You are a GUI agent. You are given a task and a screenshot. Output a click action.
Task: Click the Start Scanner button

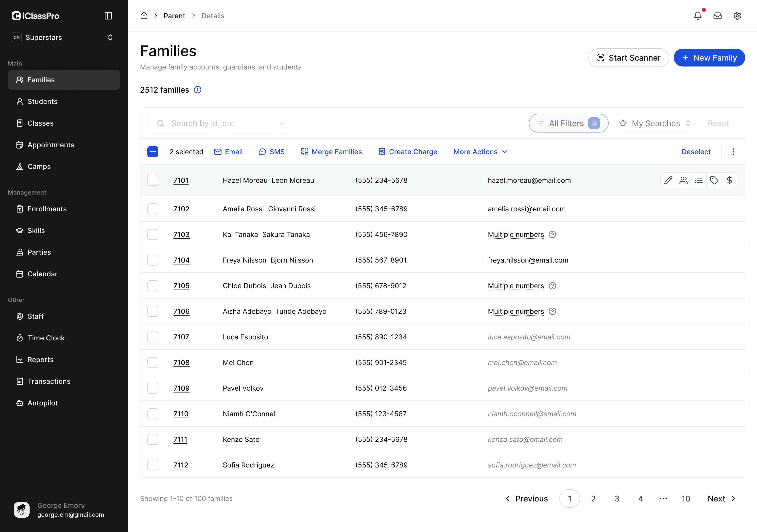click(x=628, y=58)
